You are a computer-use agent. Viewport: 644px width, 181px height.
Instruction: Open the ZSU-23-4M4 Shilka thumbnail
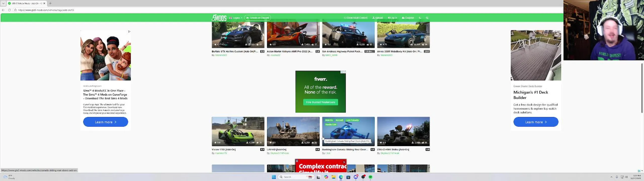403,131
